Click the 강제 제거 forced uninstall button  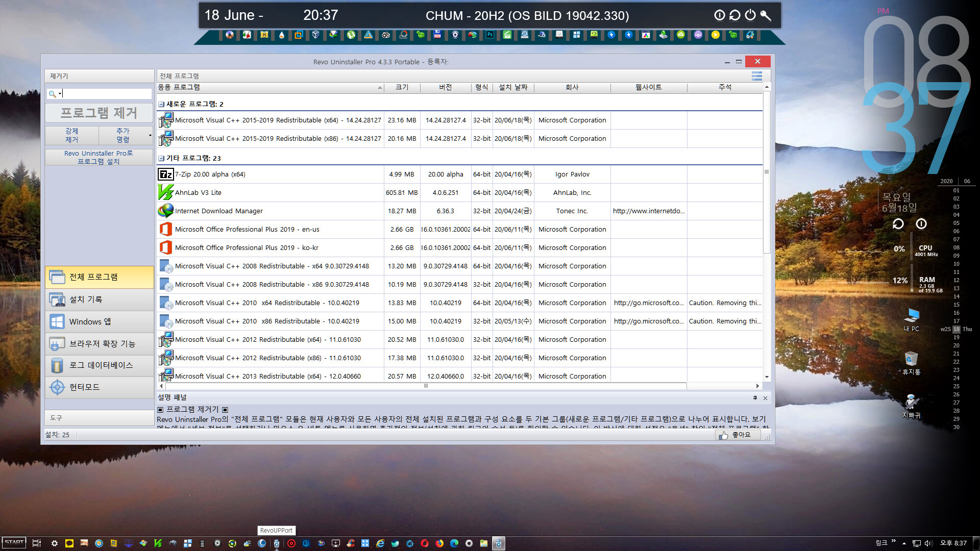point(71,135)
